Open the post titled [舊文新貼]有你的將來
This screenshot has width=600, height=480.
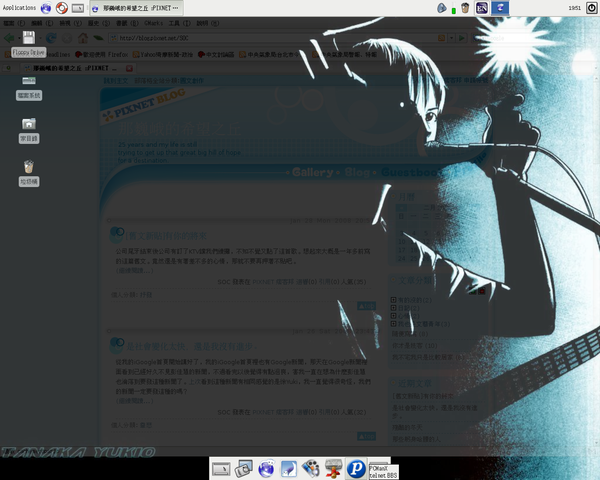click(x=166, y=236)
